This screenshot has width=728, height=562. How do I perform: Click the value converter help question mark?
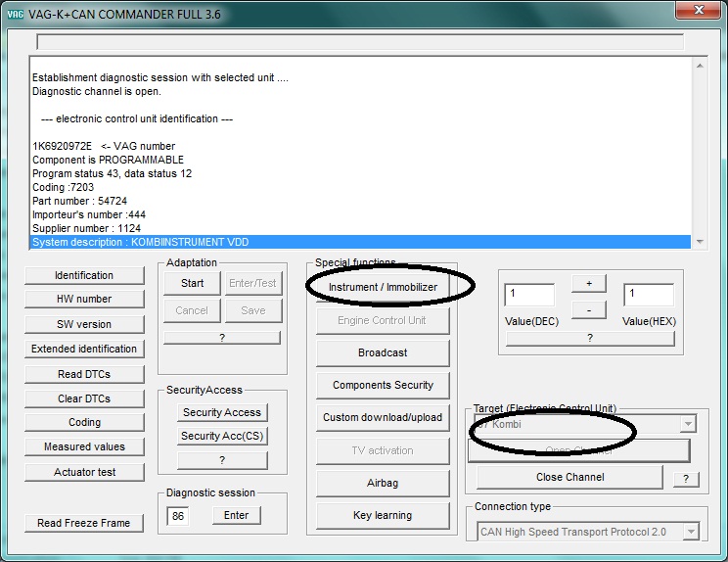(590, 338)
